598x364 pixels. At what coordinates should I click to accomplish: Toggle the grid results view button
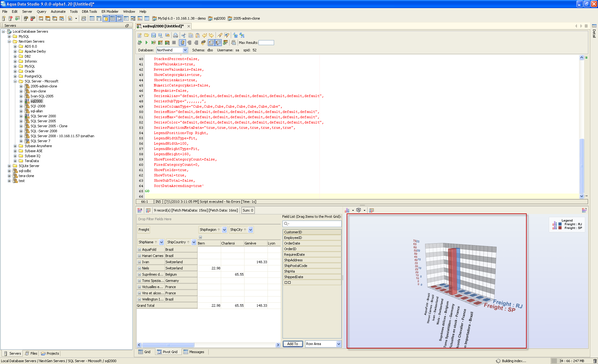pyautogui.click(x=211, y=43)
